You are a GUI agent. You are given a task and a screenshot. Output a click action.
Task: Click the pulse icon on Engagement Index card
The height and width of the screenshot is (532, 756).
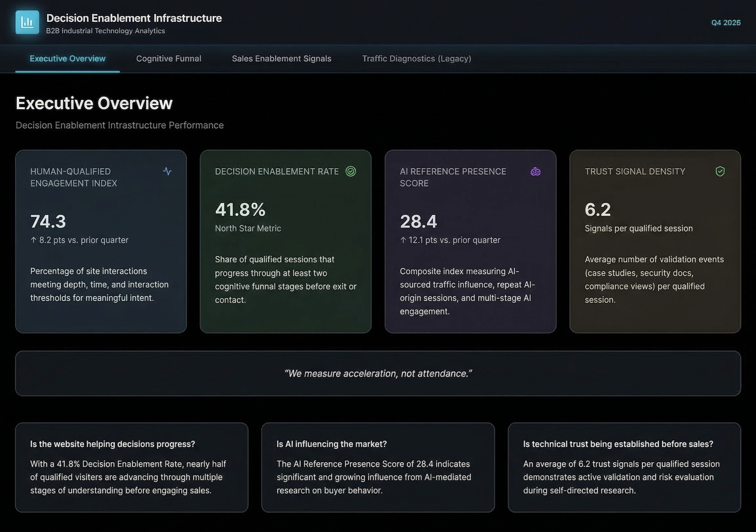click(167, 171)
